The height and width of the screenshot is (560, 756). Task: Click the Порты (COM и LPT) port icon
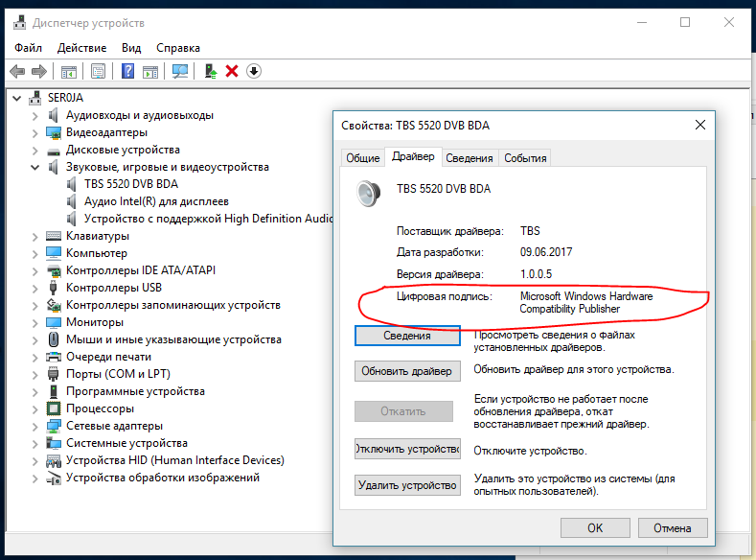[x=53, y=374]
